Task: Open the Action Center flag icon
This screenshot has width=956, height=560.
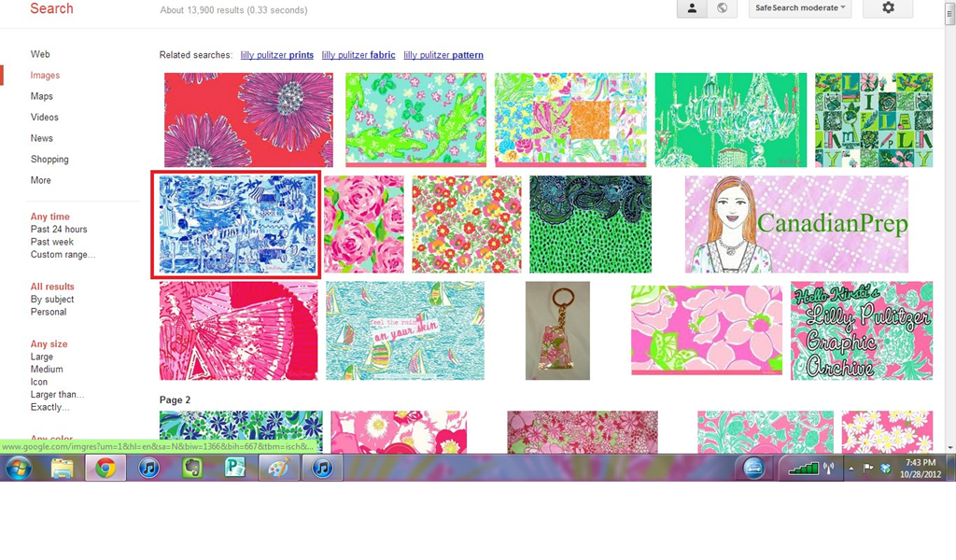Action: (x=867, y=469)
